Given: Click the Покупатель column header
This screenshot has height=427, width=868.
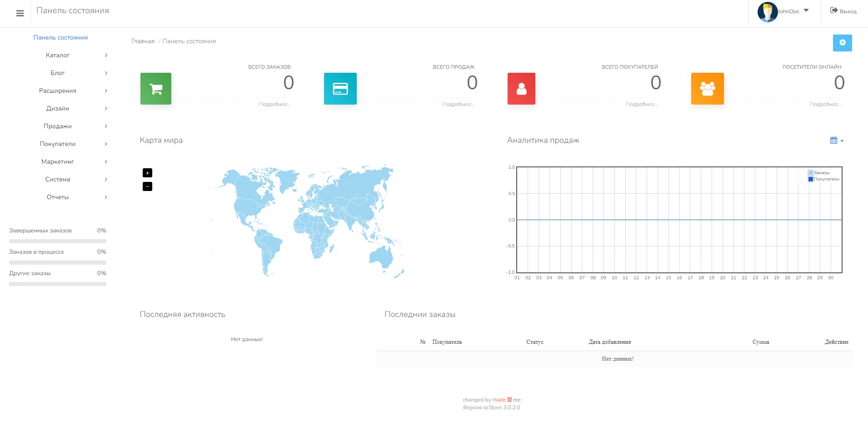Looking at the screenshot, I should click(x=447, y=342).
